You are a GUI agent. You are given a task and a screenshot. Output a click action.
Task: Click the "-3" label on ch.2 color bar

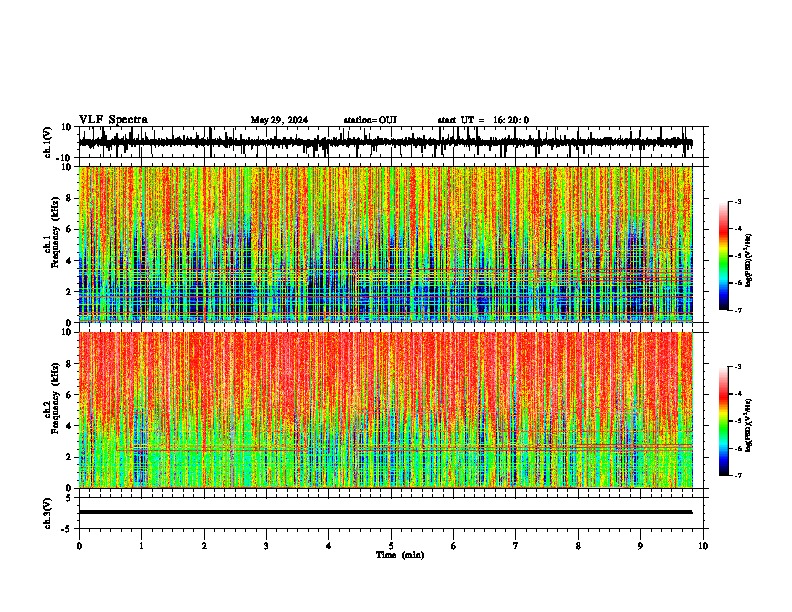(x=738, y=367)
